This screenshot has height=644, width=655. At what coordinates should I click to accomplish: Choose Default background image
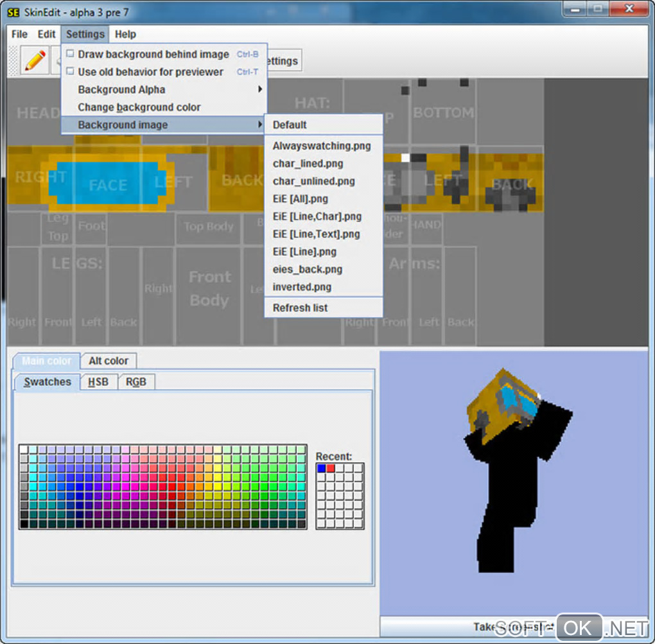point(324,125)
